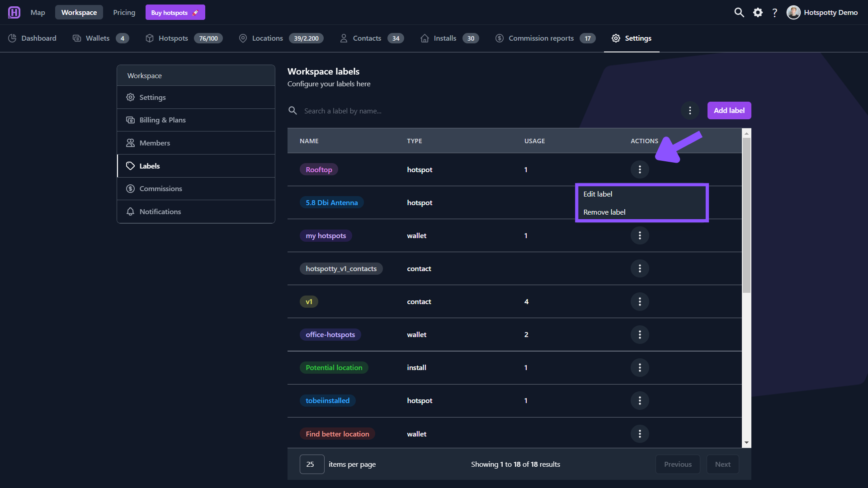Open Commissions in the sidebar
The width and height of the screenshot is (868, 488).
tap(196, 188)
